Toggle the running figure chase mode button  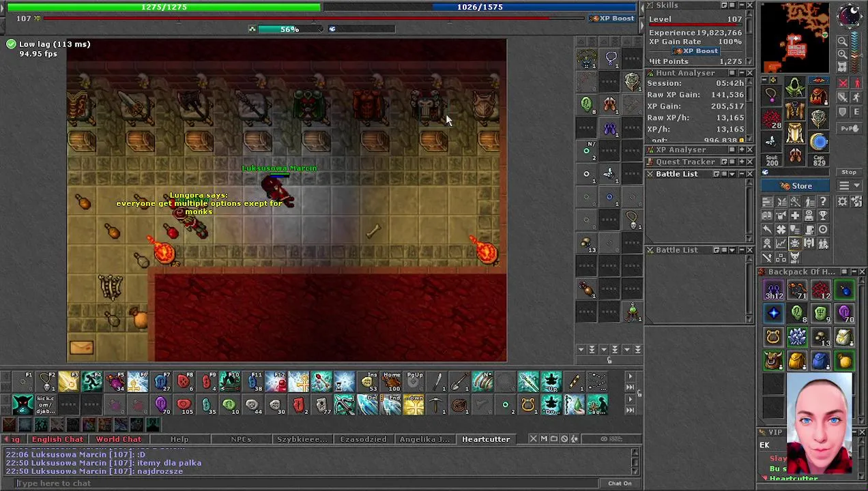pyautogui.click(x=857, y=98)
